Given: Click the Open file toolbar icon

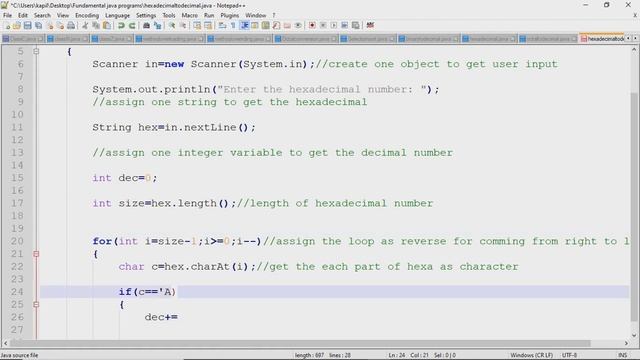Looking at the screenshot, I should [17, 26].
